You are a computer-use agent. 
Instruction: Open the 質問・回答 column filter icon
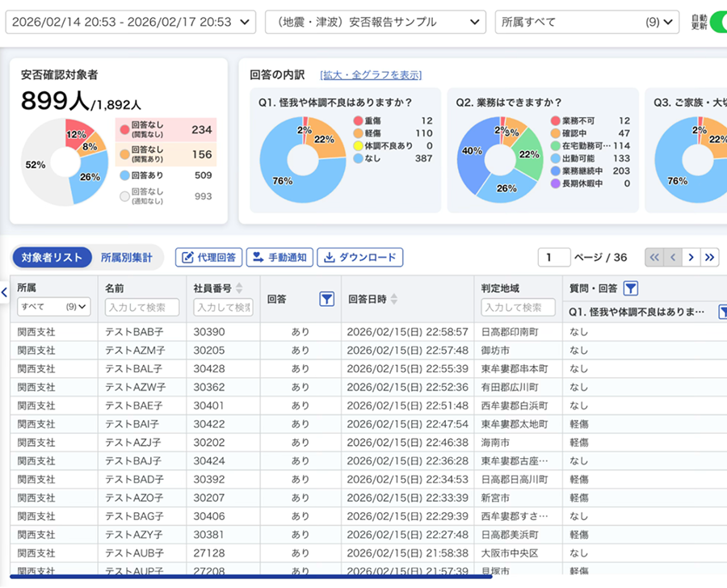point(631,288)
